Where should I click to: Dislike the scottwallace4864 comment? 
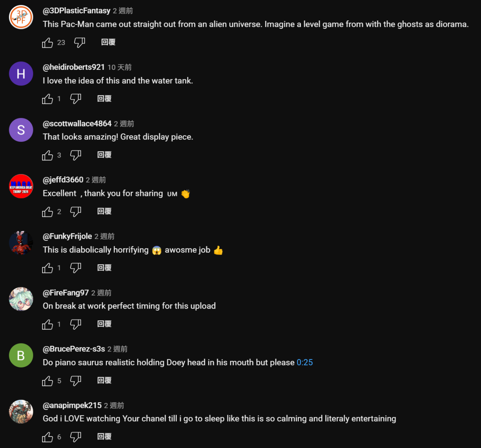(76, 155)
